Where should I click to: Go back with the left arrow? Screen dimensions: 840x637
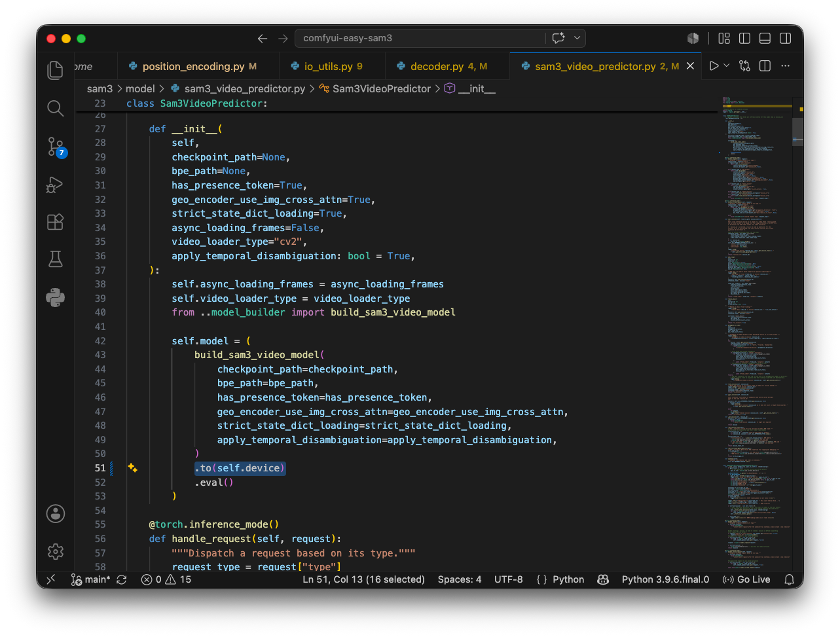[x=263, y=39]
